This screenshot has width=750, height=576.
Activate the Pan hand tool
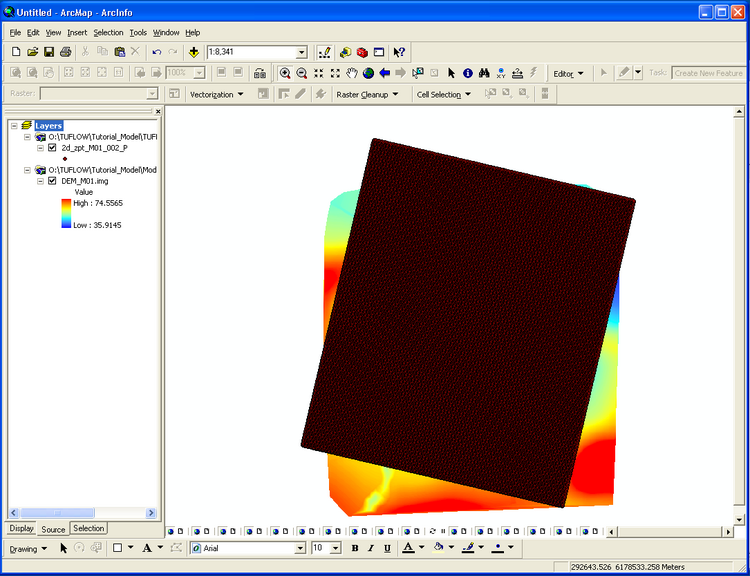coord(352,73)
